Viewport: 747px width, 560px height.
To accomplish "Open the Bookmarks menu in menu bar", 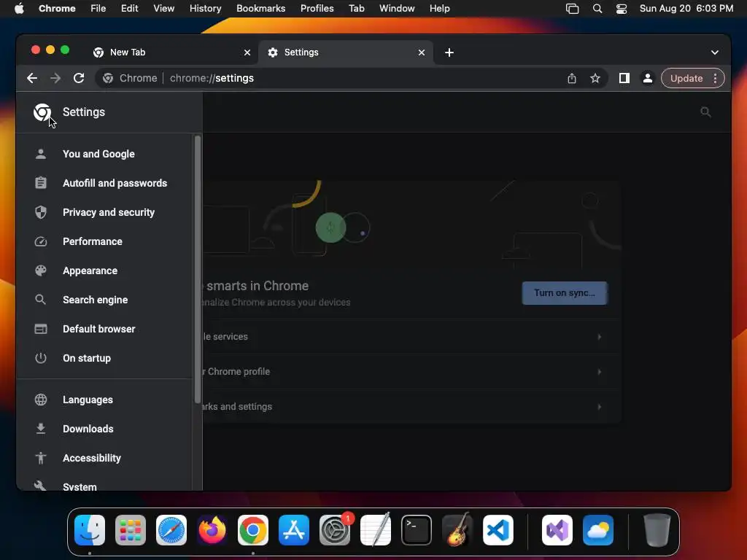I will (260, 9).
